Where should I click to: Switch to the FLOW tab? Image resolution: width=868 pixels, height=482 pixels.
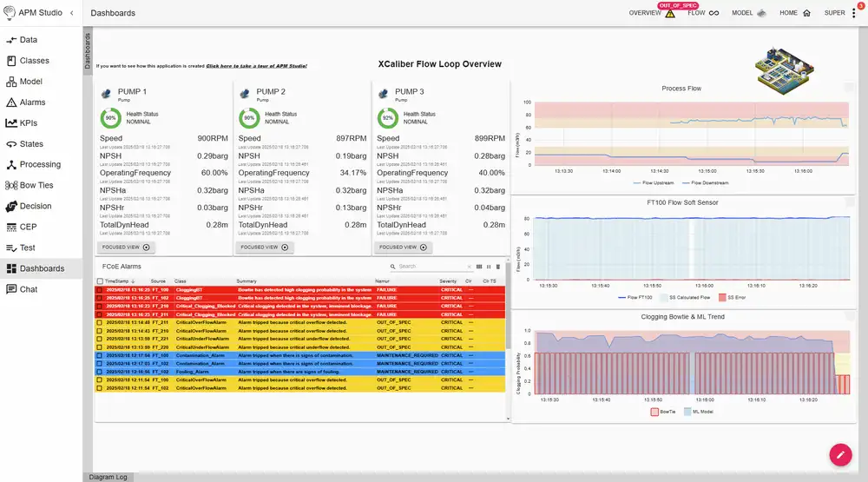(696, 13)
